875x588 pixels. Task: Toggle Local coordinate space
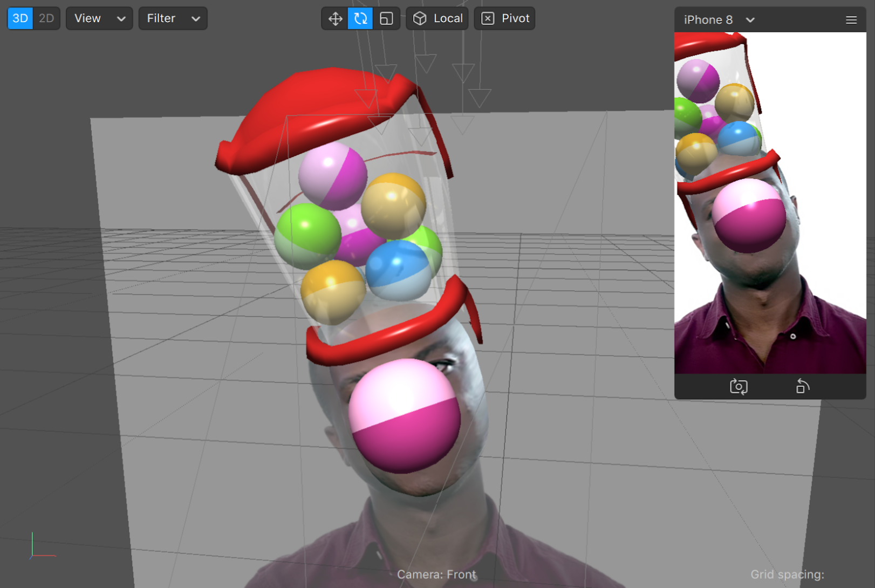pyautogui.click(x=437, y=18)
